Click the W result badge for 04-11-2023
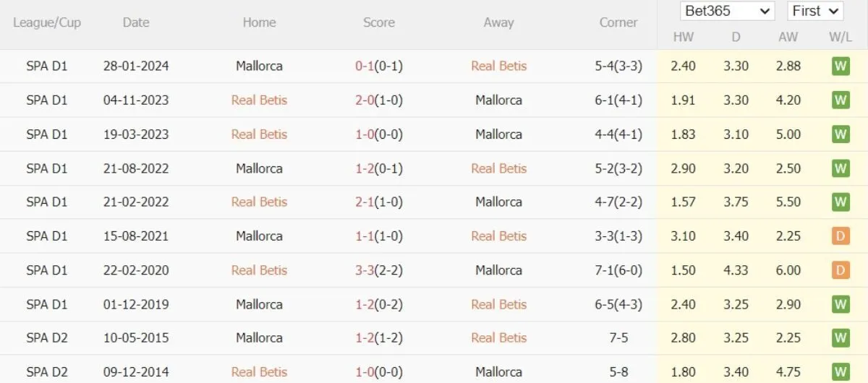Image resolution: width=868 pixels, height=383 pixels. point(840,100)
